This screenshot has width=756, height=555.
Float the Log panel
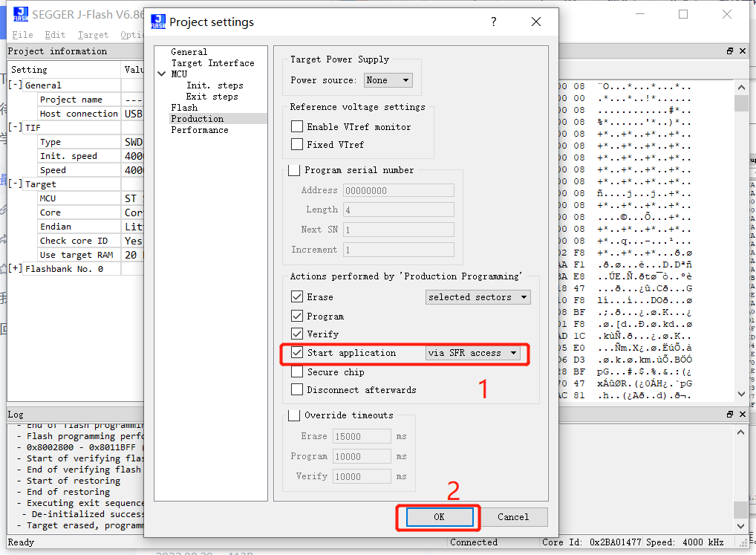(x=730, y=414)
